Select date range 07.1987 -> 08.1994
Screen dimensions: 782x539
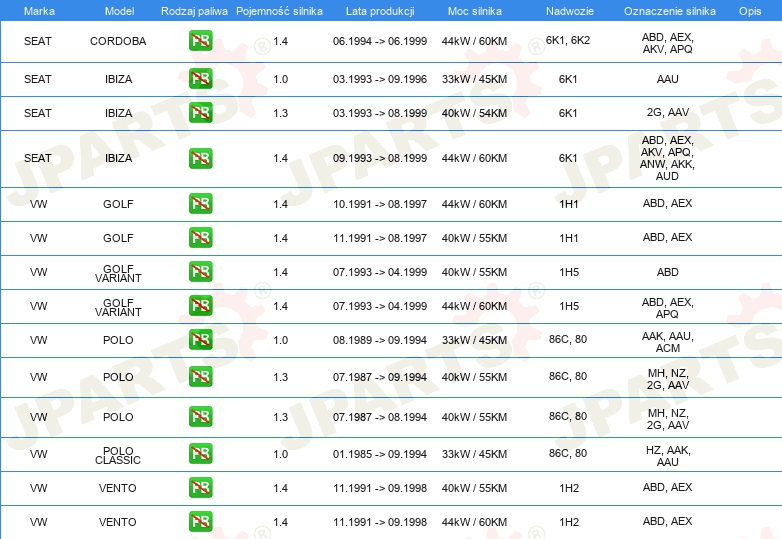coord(380,417)
